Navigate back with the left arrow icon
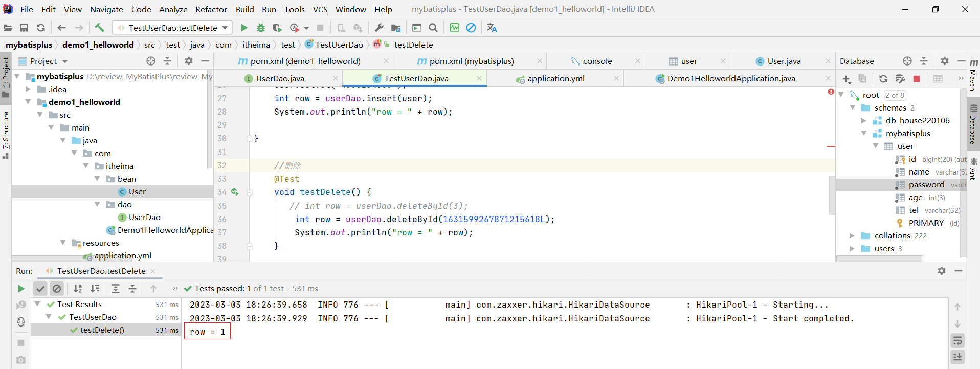This screenshot has width=980, height=369. 62,28
